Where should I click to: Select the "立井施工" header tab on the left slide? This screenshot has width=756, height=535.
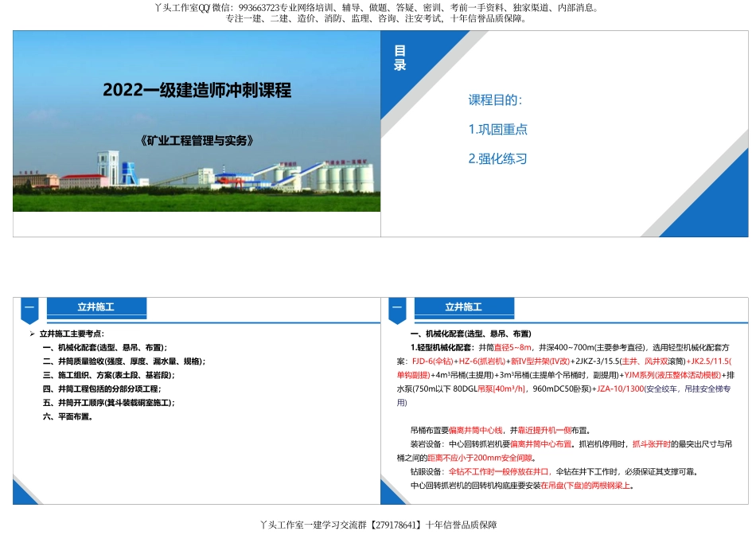[97, 307]
